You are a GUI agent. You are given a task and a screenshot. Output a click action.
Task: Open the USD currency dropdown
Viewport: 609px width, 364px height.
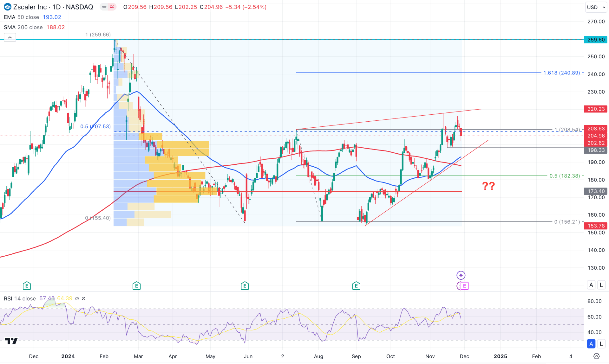596,7
